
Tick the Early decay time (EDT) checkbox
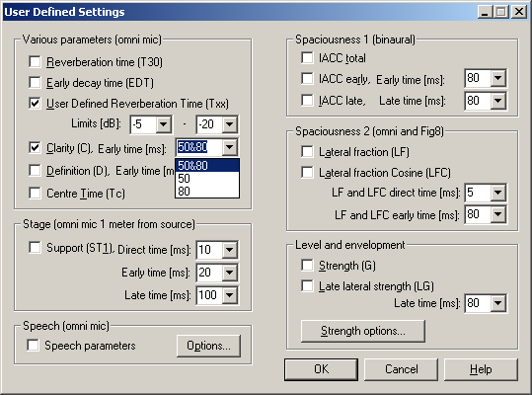(35, 83)
